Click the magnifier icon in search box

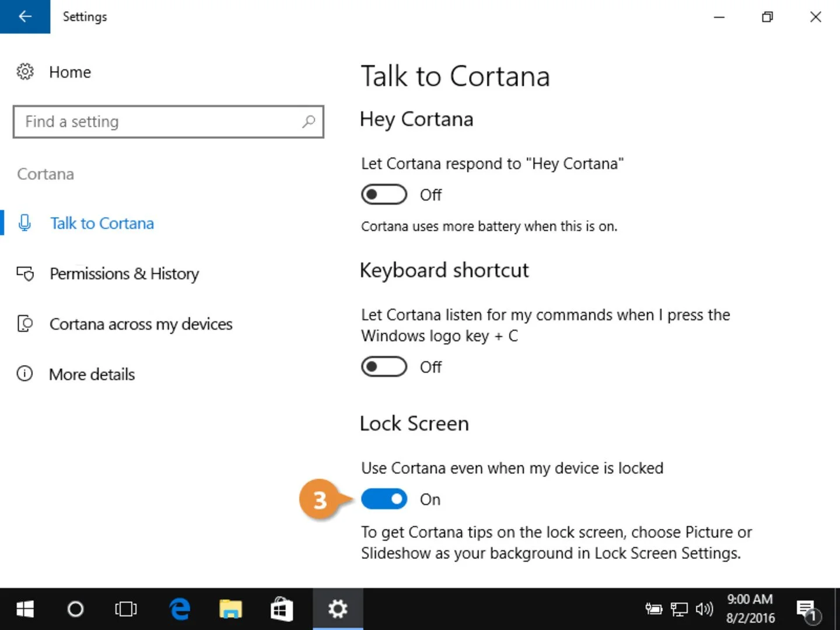[x=309, y=121]
